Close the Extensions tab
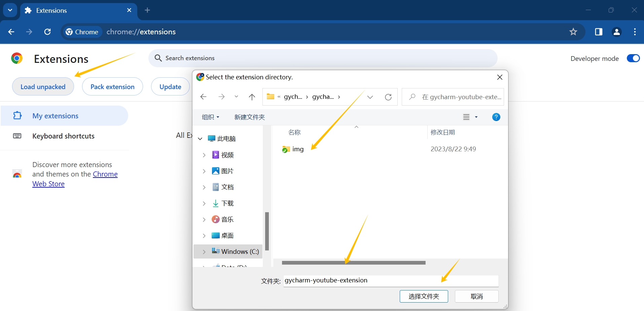The image size is (644, 311). [x=129, y=10]
